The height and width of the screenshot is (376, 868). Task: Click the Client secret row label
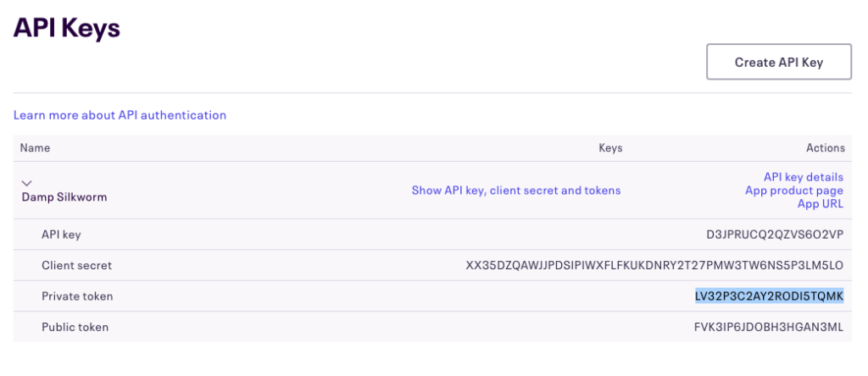pyautogui.click(x=77, y=265)
